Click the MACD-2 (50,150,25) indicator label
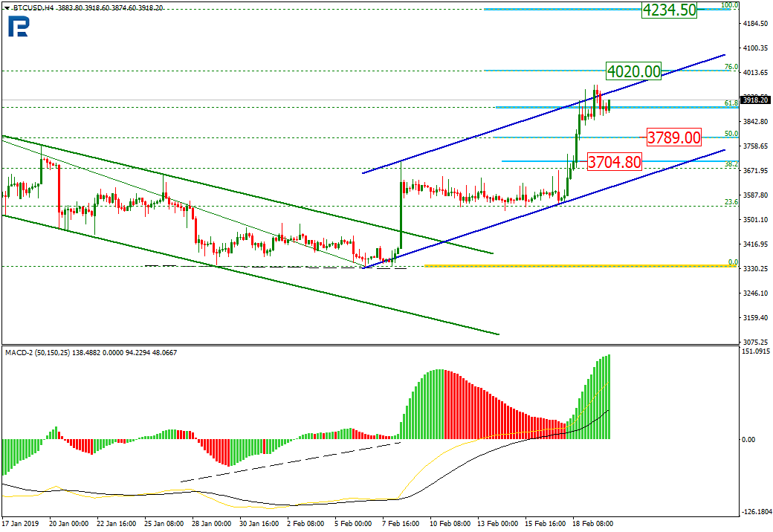Image resolution: width=773 pixels, height=532 pixels. click(38, 353)
